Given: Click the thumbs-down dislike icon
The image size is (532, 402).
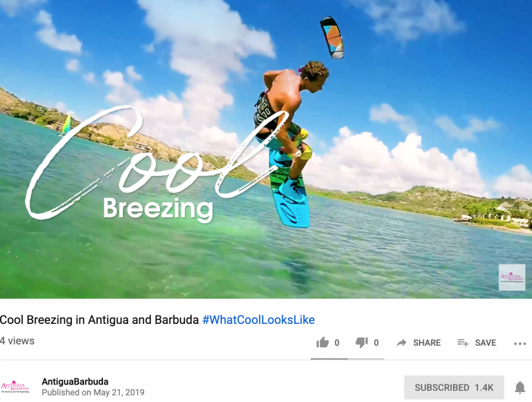Looking at the screenshot, I should 361,343.
